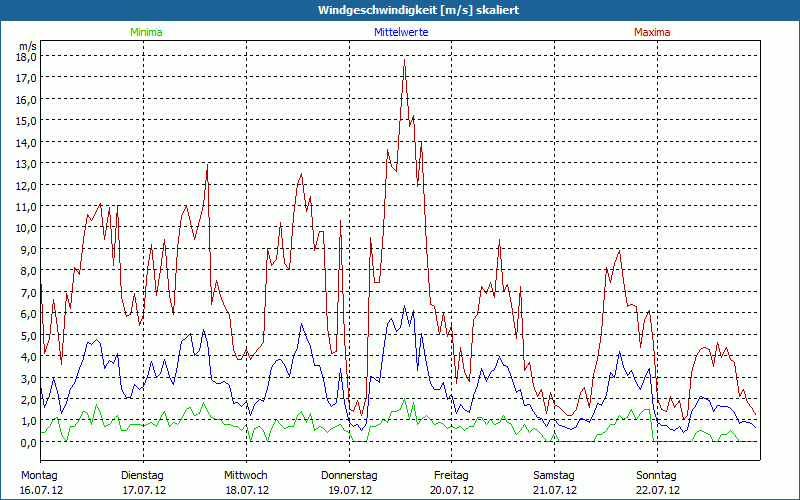The height and width of the screenshot is (500, 800).
Task: Click the 9,0 y-axis value
Action: click(x=30, y=249)
